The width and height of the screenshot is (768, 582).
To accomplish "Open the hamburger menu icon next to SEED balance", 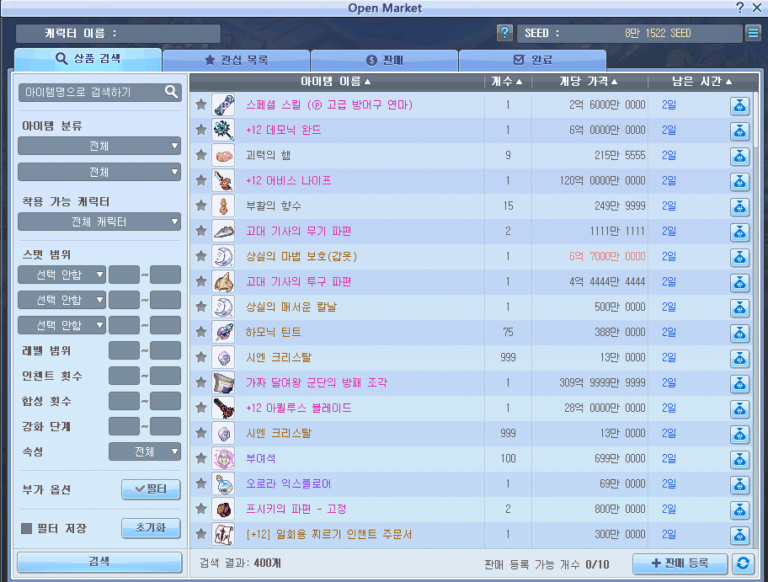I will pyautogui.click(x=752, y=33).
